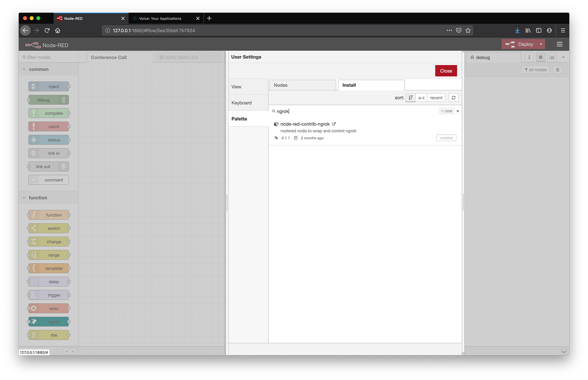The height and width of the screenshot is (380, 588).
Task: Sort modules by relevance icon
Action: (410, 98)
